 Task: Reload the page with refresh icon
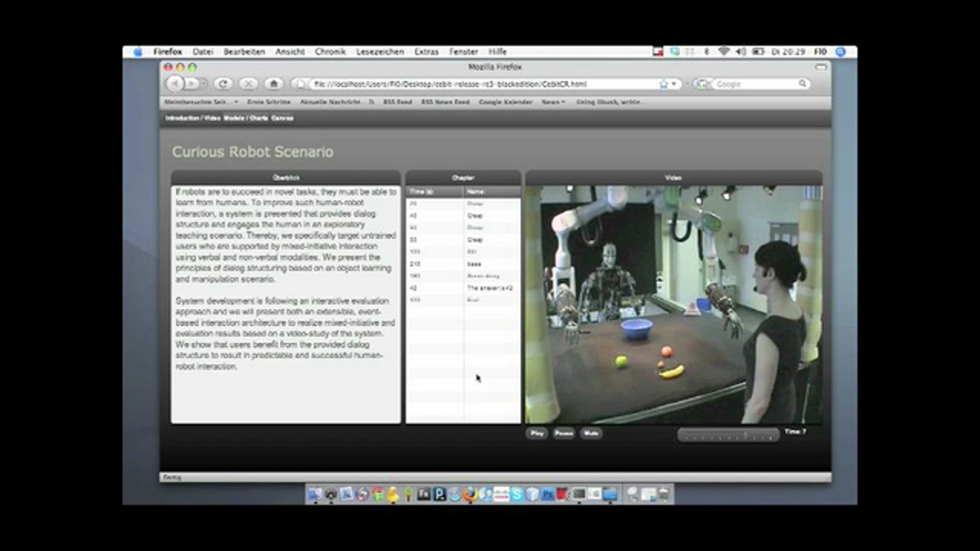223,84
